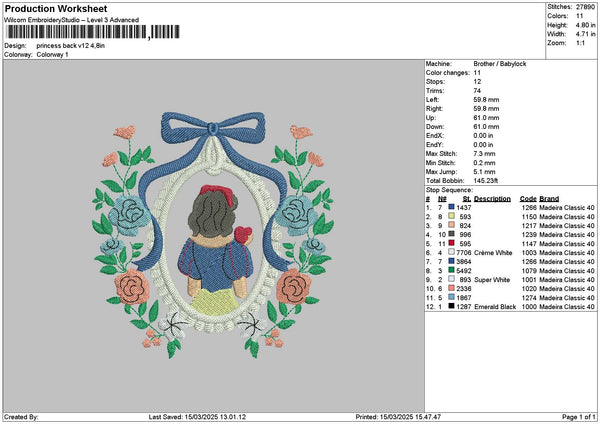Click the 'Colorway 1' value
Screen dimensions: 600x424
52,55
